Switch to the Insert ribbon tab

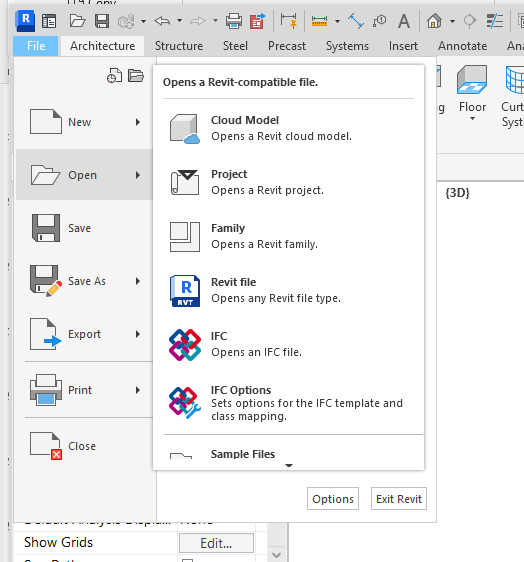pos(403,46)
